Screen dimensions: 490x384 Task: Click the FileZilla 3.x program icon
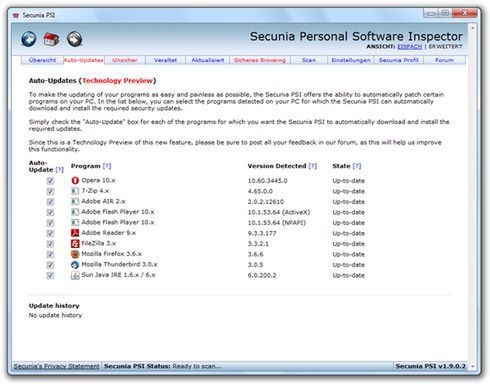(75, 243)
